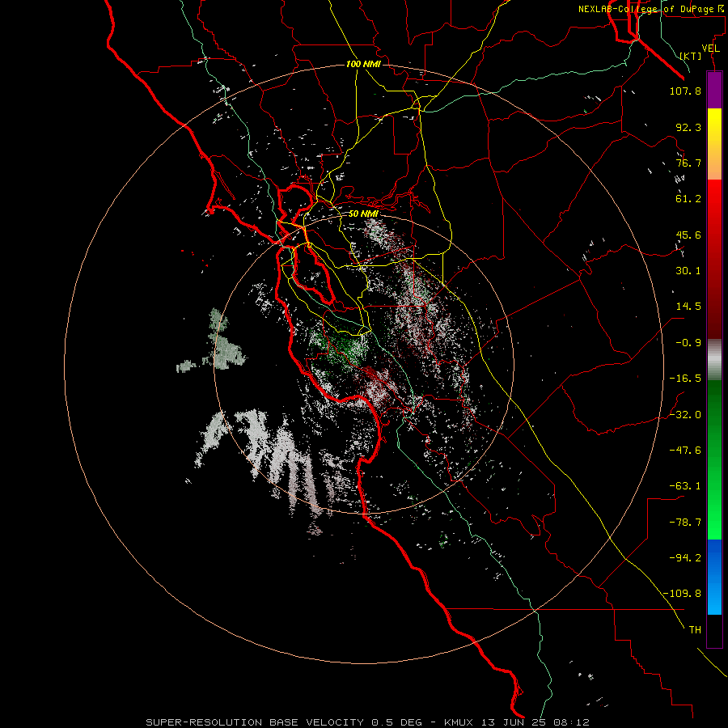Click the 100 NMI range ring label
728x728 pixels.
pos(363,64)
